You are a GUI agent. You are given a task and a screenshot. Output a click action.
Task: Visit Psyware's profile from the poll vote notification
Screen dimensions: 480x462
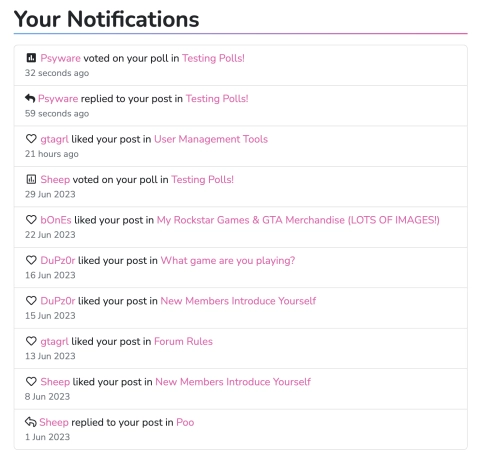[x=60, y=58]
